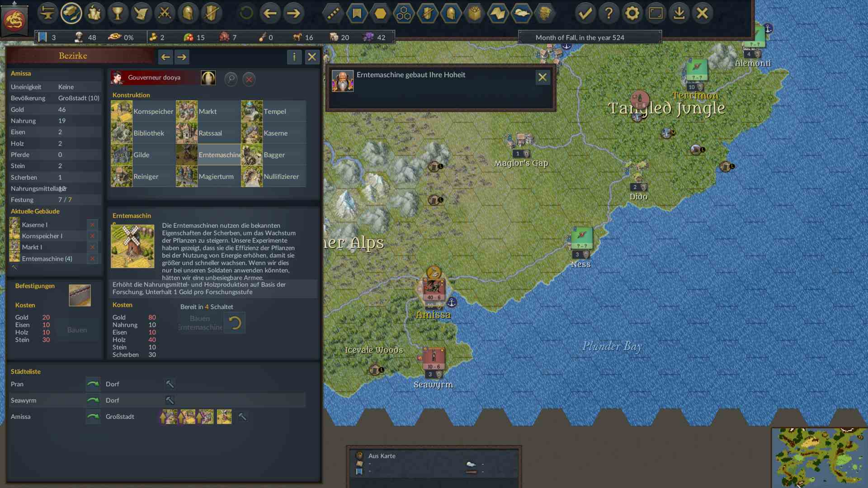Choose Magierturm building option
Viewport: 868px width, 488px height.
(208, 176)
